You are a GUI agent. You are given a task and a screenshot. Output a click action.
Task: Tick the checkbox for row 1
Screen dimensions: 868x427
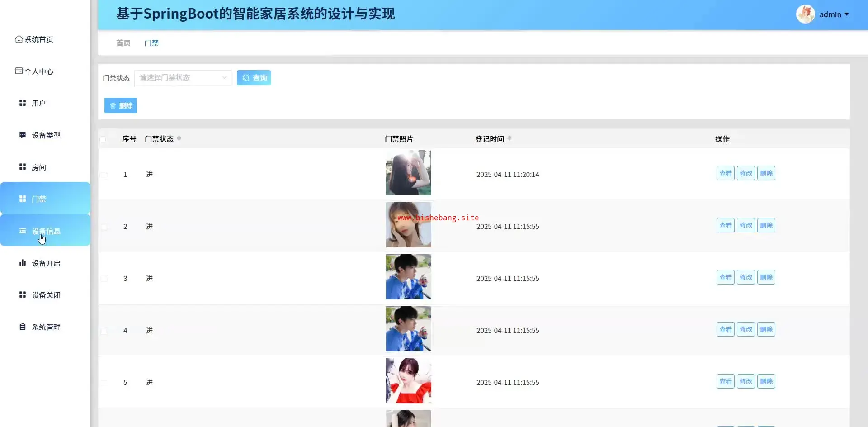click(104, 175)
